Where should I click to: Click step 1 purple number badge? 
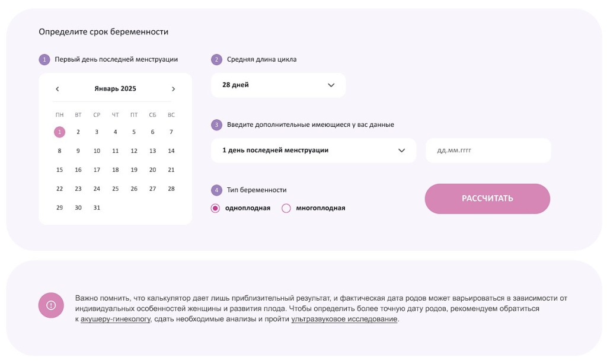coord(44,60)
